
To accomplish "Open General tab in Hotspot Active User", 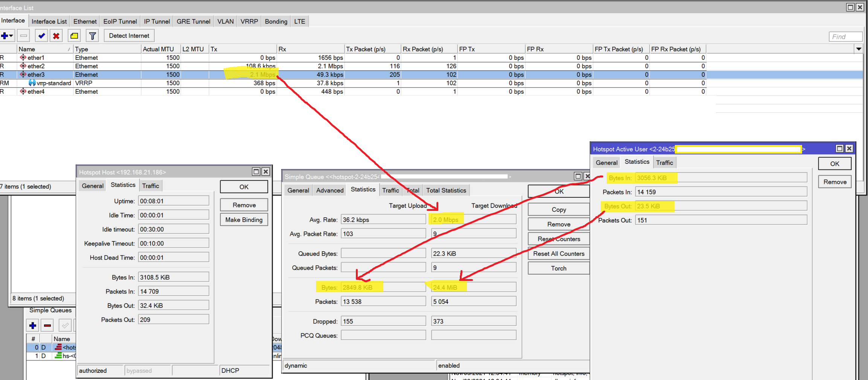I will 607,163.
